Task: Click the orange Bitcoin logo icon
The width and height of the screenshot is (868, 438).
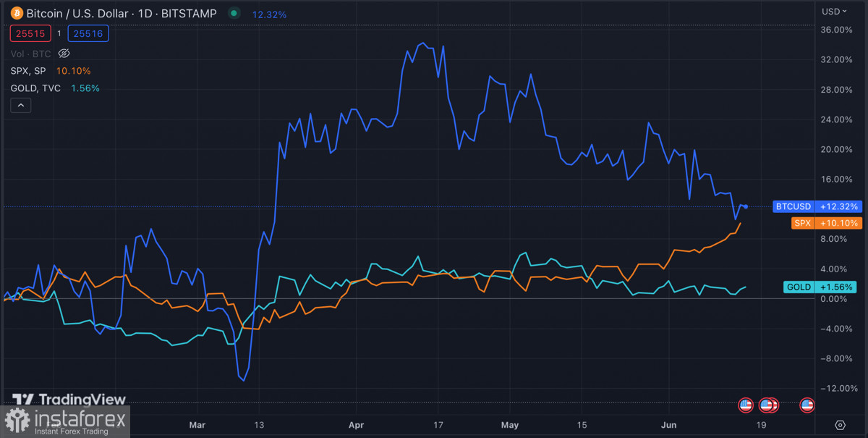Action: (x=17, y=13)
